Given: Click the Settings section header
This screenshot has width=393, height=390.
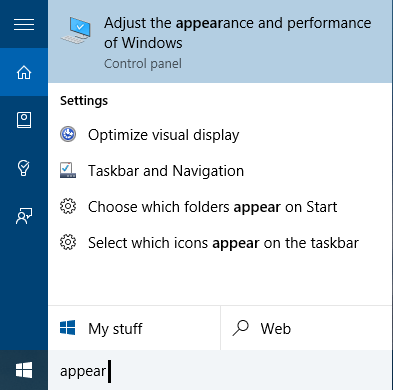Looking at the screenshot, I should click(x=84, y=101).
